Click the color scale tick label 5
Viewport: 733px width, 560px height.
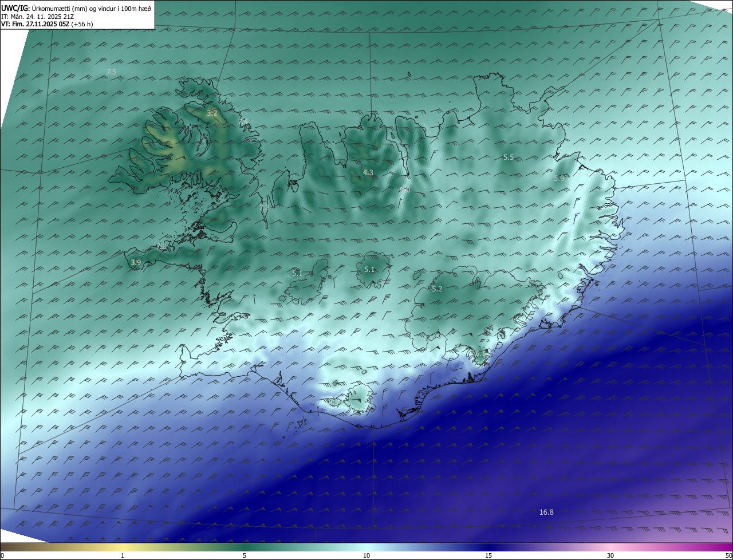[x=245, y=555]
